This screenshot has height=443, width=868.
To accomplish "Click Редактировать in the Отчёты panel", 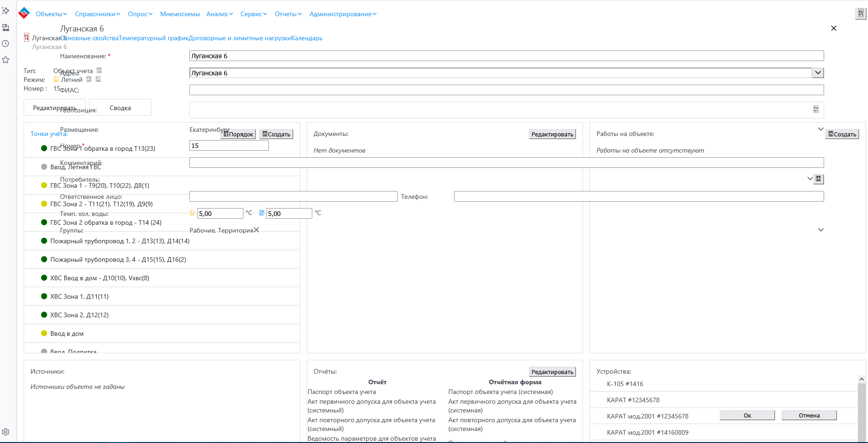I will (552, 372).
